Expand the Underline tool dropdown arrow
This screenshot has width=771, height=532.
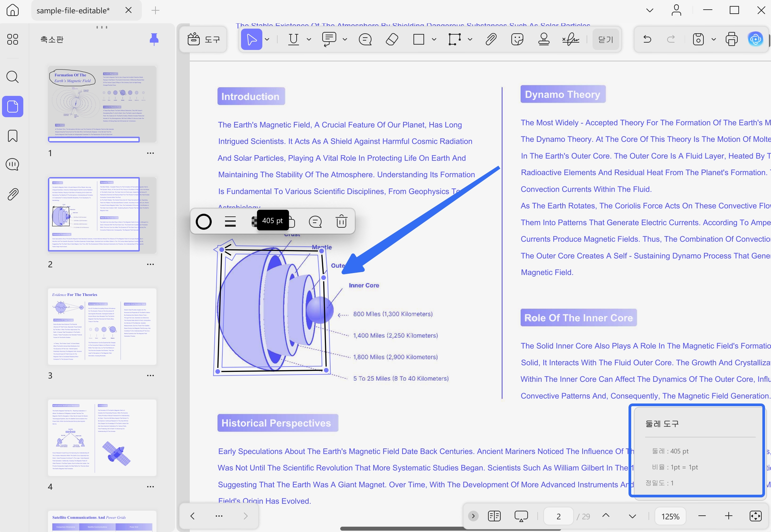pos(309,39)
